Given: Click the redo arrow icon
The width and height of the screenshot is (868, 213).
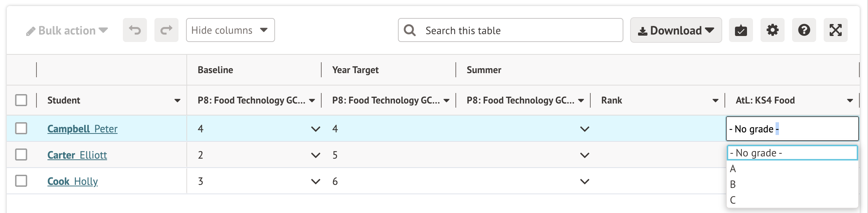Looking at the screenshot, I should pyautogui.click(x=166, y=30).
